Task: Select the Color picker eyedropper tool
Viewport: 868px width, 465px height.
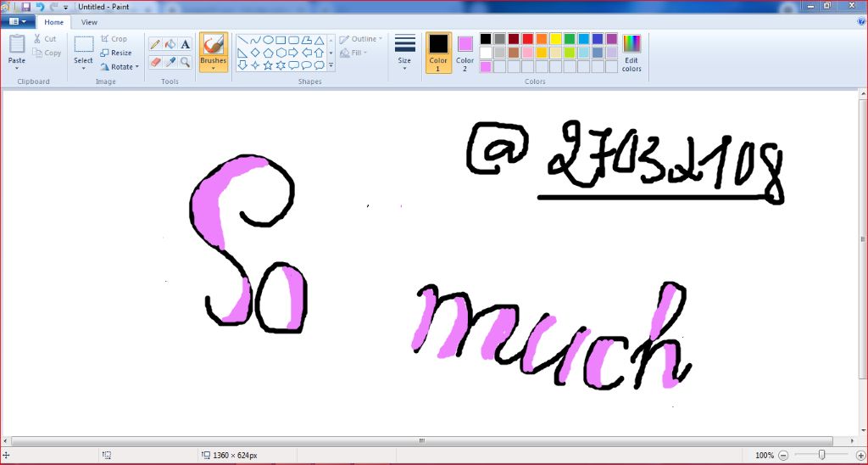Action: point(170,62)
